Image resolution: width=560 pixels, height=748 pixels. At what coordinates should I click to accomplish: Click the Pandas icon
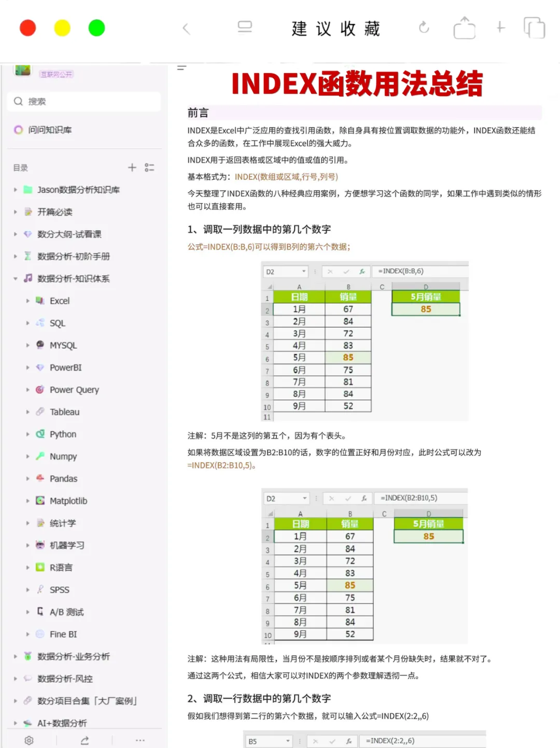40,478
